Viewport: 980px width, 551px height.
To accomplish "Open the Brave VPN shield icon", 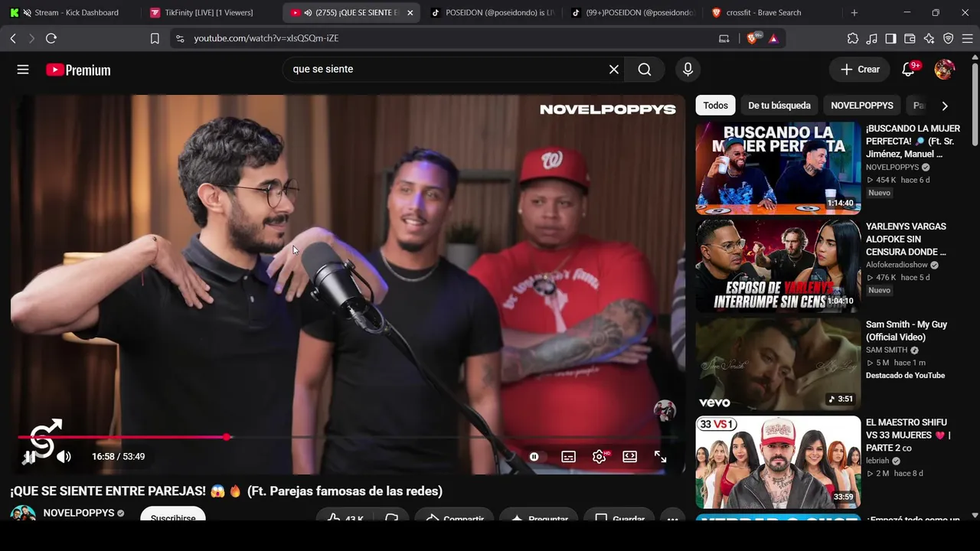I will point(949,38).
